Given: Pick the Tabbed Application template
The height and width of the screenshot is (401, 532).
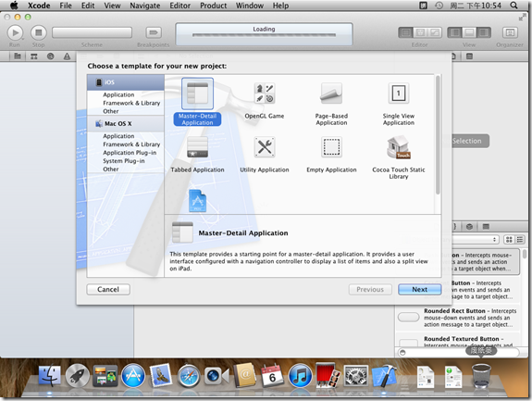Looking at the screenshot, I should (x=197, y=155).
